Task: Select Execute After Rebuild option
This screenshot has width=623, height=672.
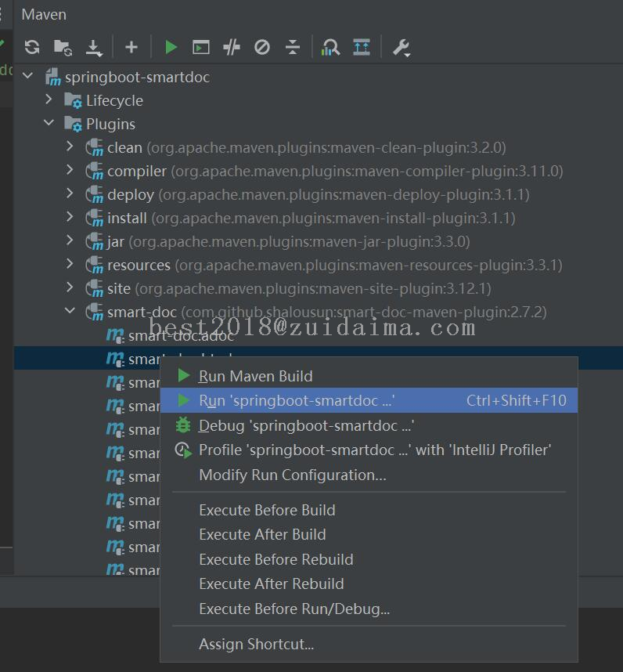Action: coord(369,583)
